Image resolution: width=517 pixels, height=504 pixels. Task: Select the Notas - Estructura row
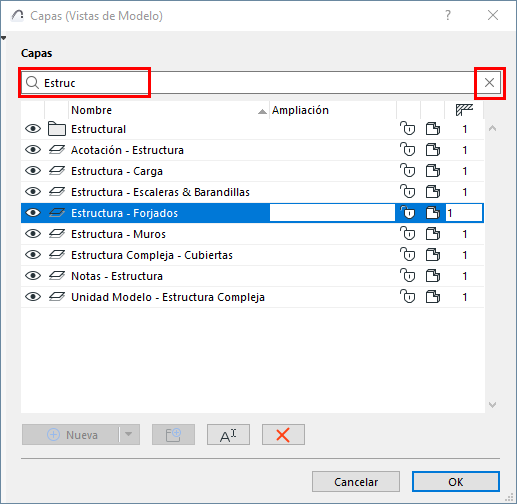click(252, 276)
